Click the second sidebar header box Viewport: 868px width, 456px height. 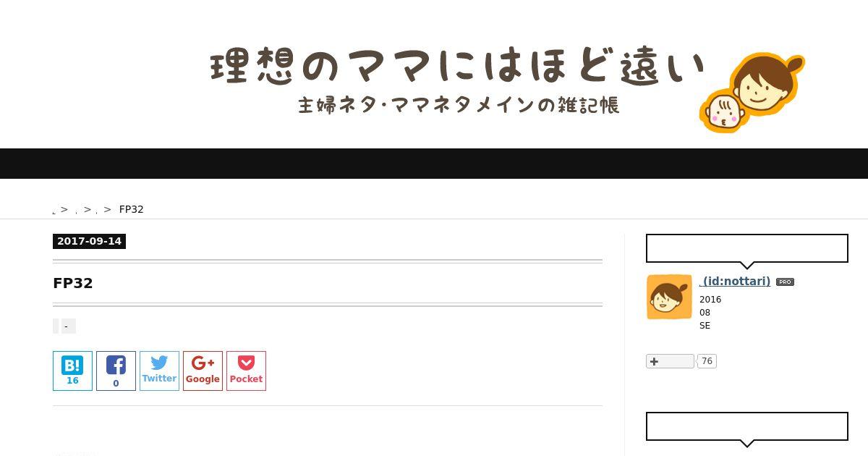(x=747, y=426)
